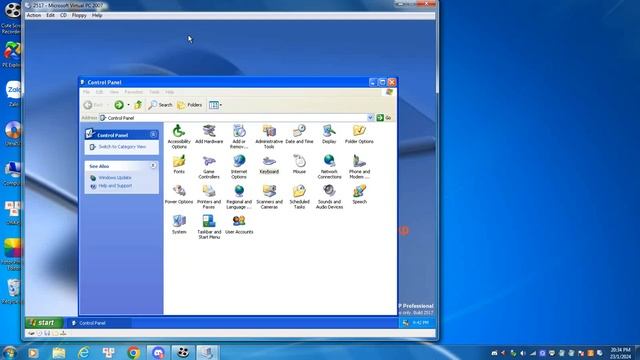Screen dimensions: 640x360
Task: Select Control Panel taskbar button
Action: click(x=99, y=323)
